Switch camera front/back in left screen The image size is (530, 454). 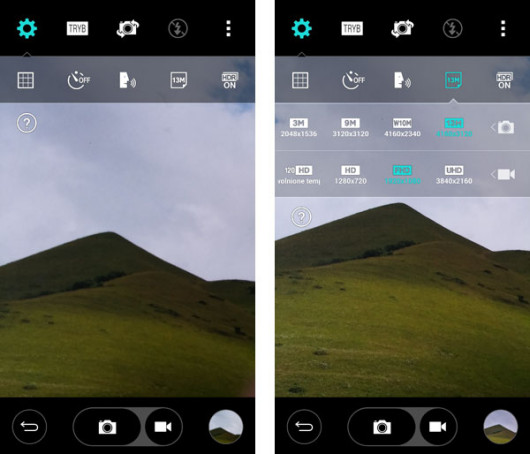[128, 28]
